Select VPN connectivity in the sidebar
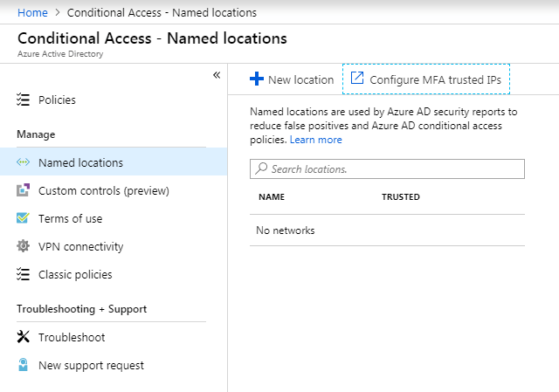559x392 pixels. pos(81,246)
